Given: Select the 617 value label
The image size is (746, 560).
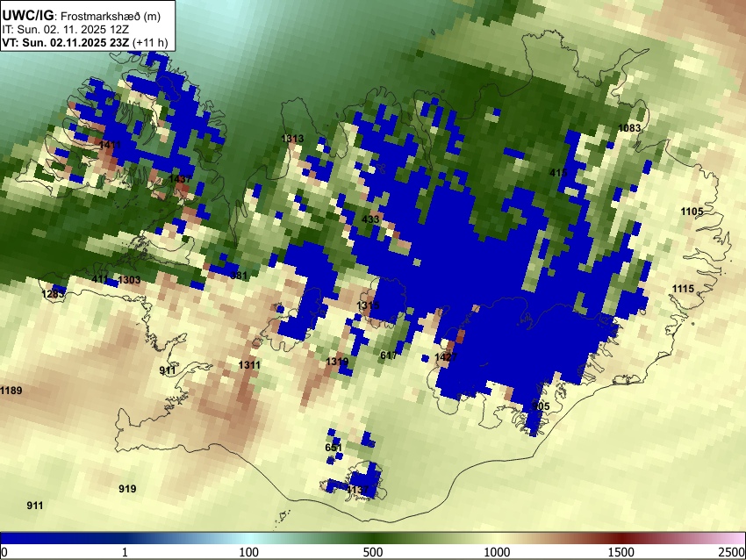Looking at the screenshot, I should click(389, 355).
